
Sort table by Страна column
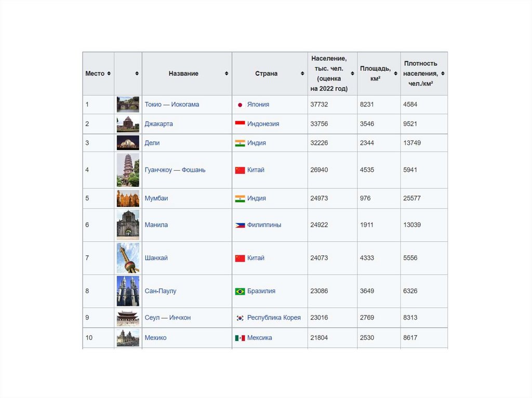click(x=302, y=74)
